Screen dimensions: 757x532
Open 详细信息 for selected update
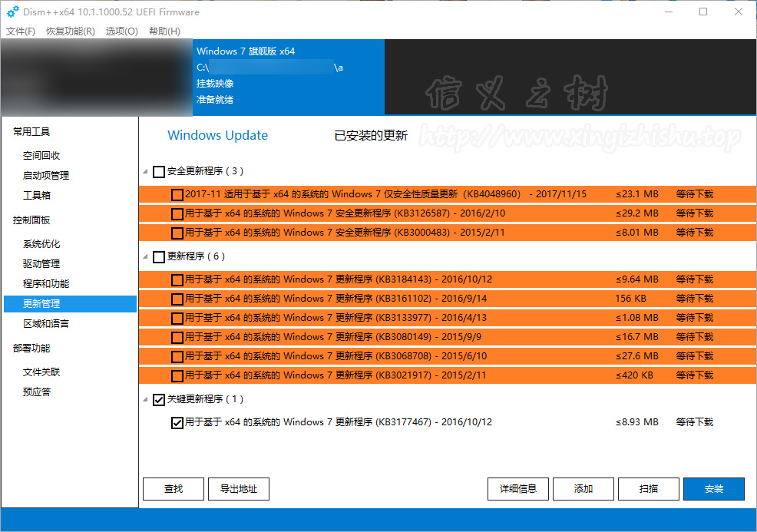point(517,489)
